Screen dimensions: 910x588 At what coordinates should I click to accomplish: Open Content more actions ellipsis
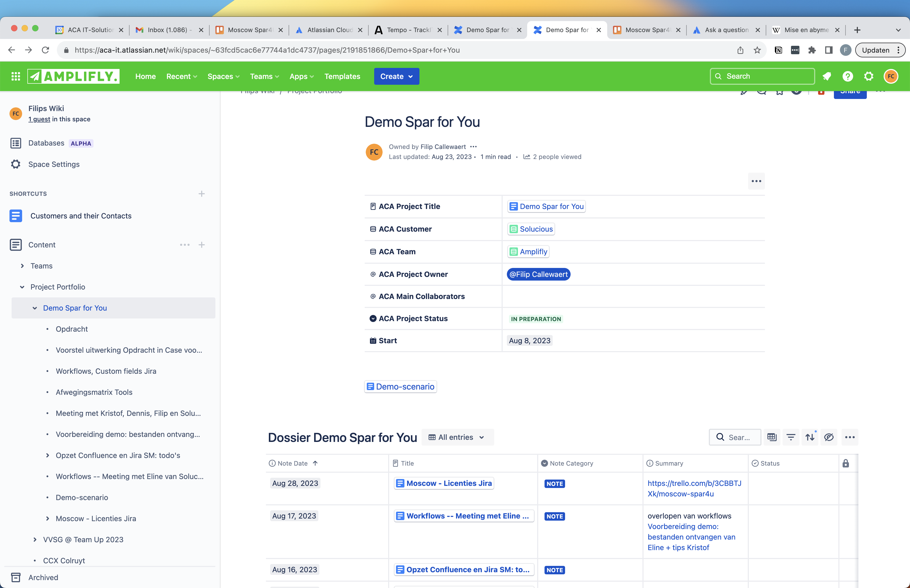(185, 245)
